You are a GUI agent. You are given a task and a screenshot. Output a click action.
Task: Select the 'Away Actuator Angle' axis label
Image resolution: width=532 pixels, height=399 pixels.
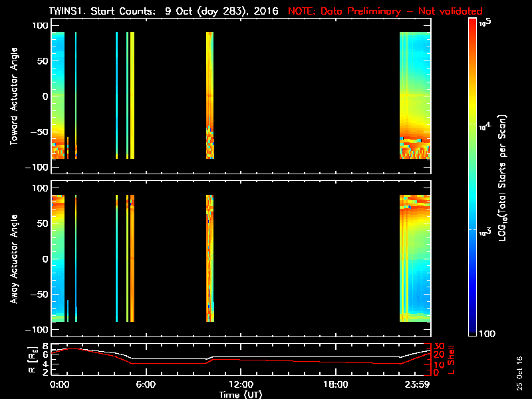[x=13, y=259]
